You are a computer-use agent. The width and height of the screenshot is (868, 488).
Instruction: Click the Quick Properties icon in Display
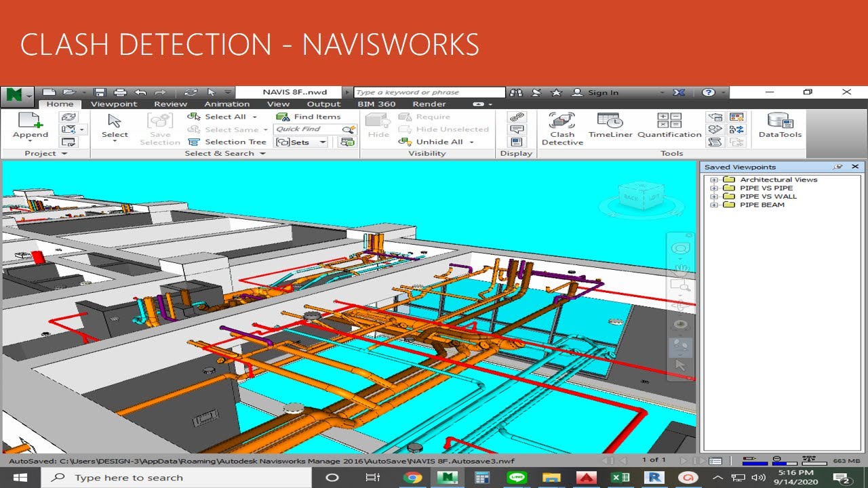coord(517,129)
